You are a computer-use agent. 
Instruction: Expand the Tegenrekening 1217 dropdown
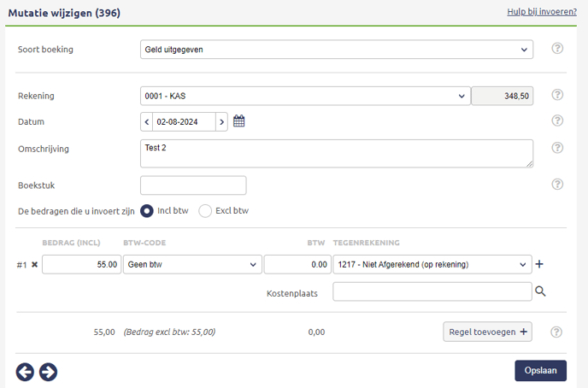coord(432,265)
